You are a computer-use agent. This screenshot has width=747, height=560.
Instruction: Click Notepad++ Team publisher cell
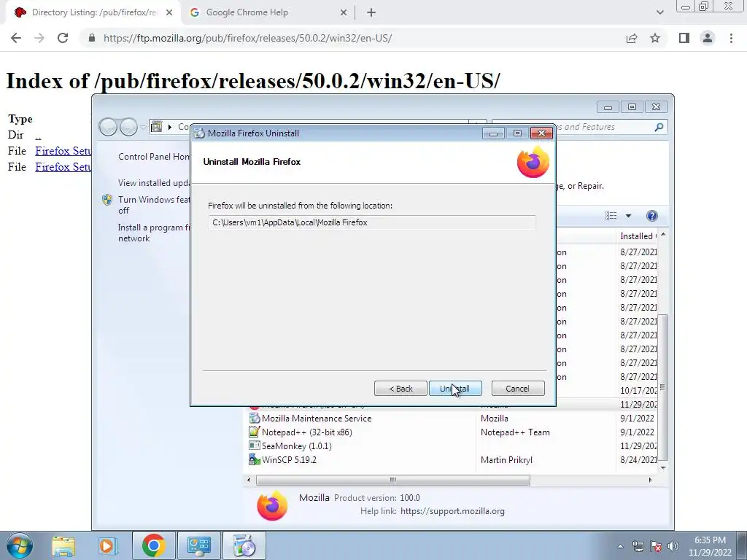515,432
